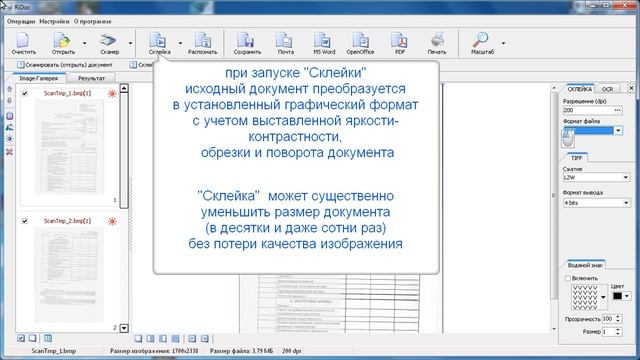Open the Формат вывода 4 bits dropdown
Viewport: 640px width, 360px height.
pyautogui.click(x=626, y=203)
